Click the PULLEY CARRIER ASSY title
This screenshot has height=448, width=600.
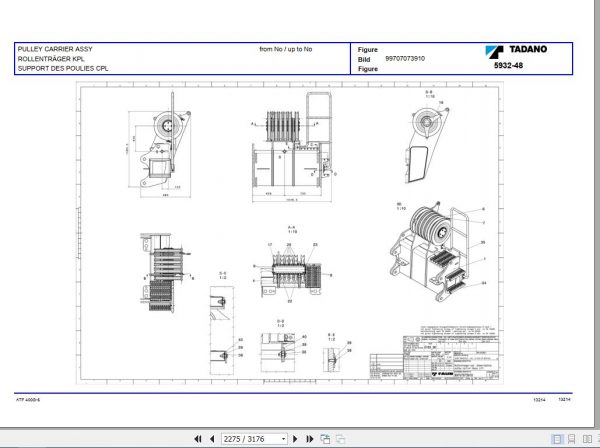pos(55,49)
